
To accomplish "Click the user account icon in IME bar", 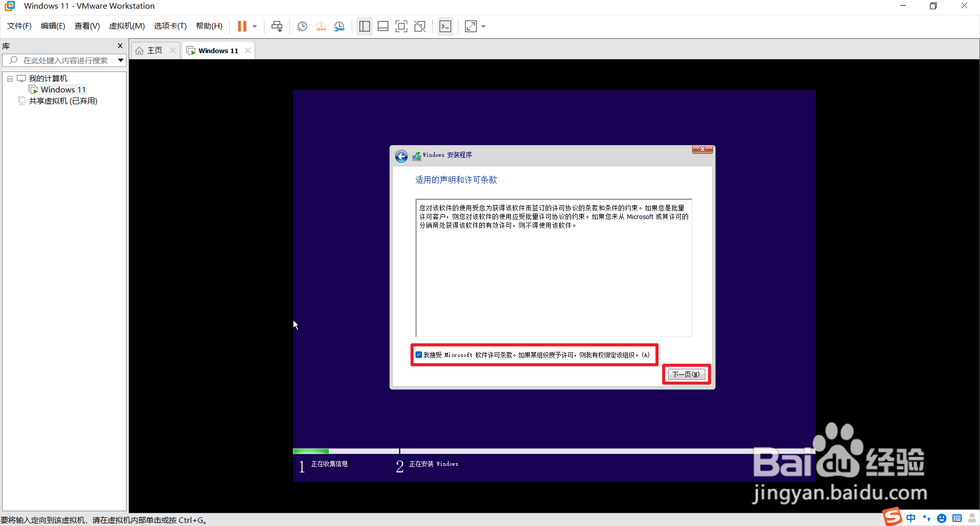I will click(x=972, y=518).
